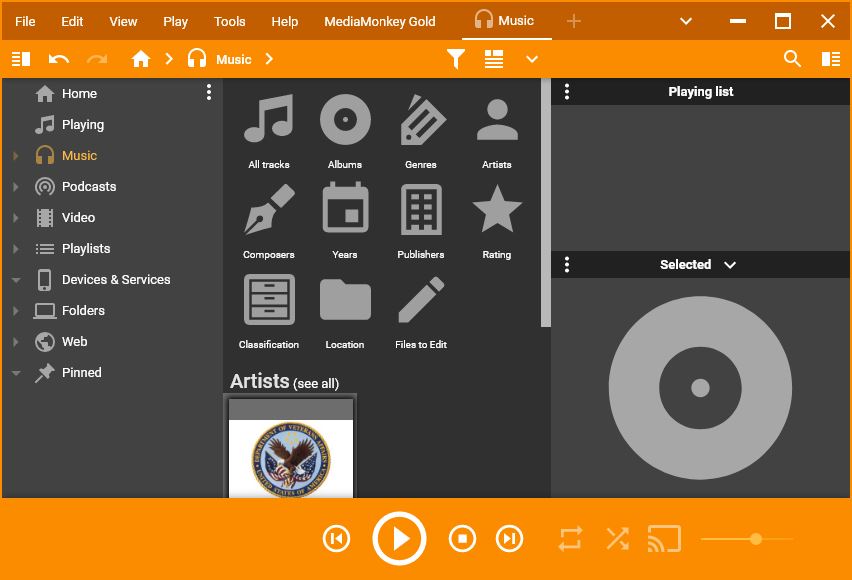The image size is (852, 580).
Task: Expand breadcrumb arrow after Music
Action: click(x=269, y=59)
